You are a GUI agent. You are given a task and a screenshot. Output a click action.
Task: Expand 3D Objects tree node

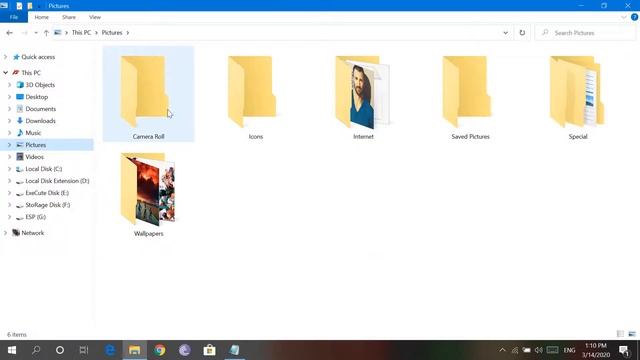pos(9,85)
